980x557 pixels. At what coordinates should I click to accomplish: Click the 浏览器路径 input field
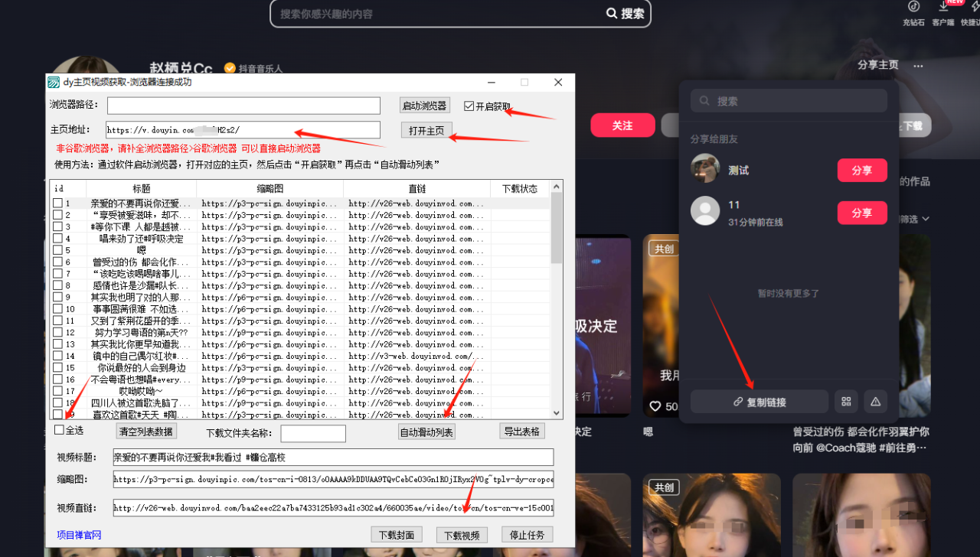click(x=243, y=106)
